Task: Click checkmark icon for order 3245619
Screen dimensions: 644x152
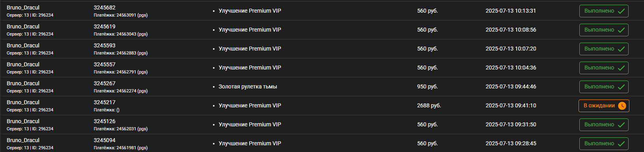Action: [x=621, y=30]
